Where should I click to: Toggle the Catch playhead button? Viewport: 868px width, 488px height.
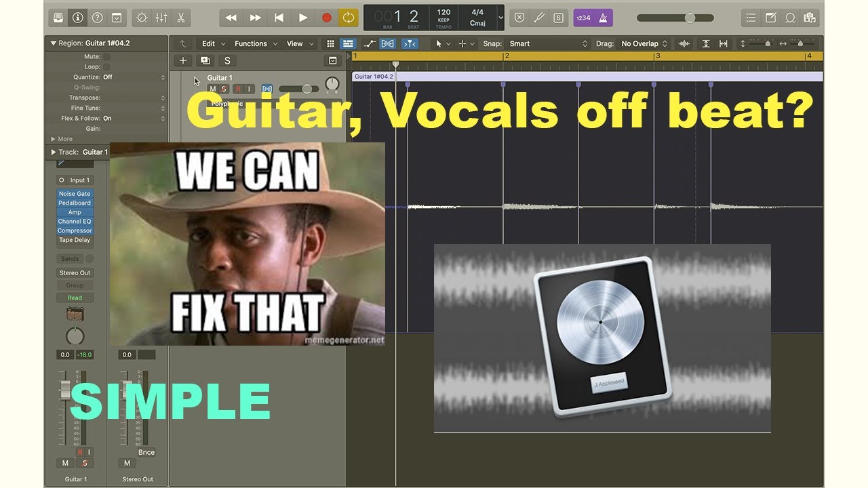point(410,43)
